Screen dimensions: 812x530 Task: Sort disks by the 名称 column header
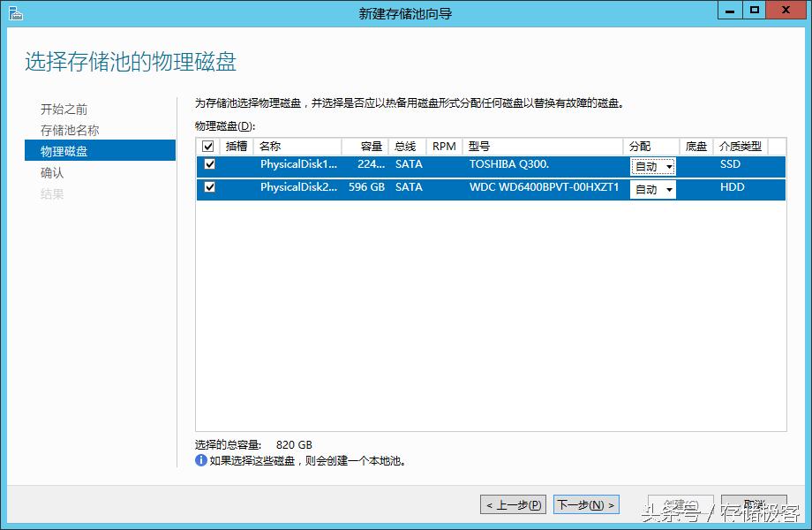(x=271, y=146)
